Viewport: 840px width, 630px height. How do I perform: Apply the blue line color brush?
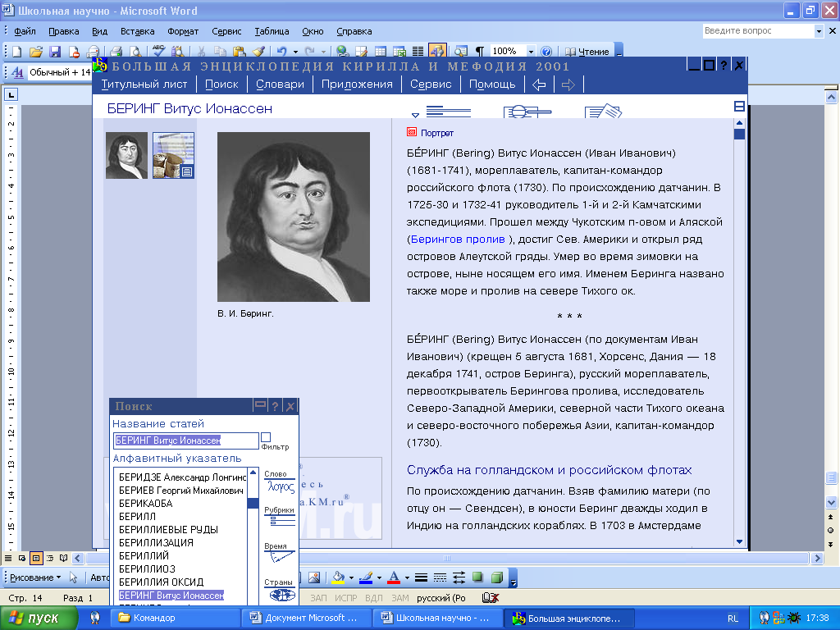point(367,577)
